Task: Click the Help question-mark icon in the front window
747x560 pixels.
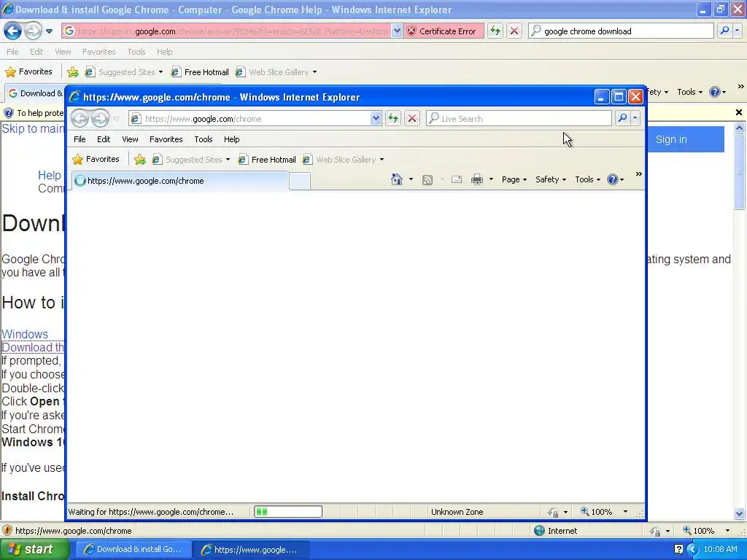Action: click(x=613, y=179)
